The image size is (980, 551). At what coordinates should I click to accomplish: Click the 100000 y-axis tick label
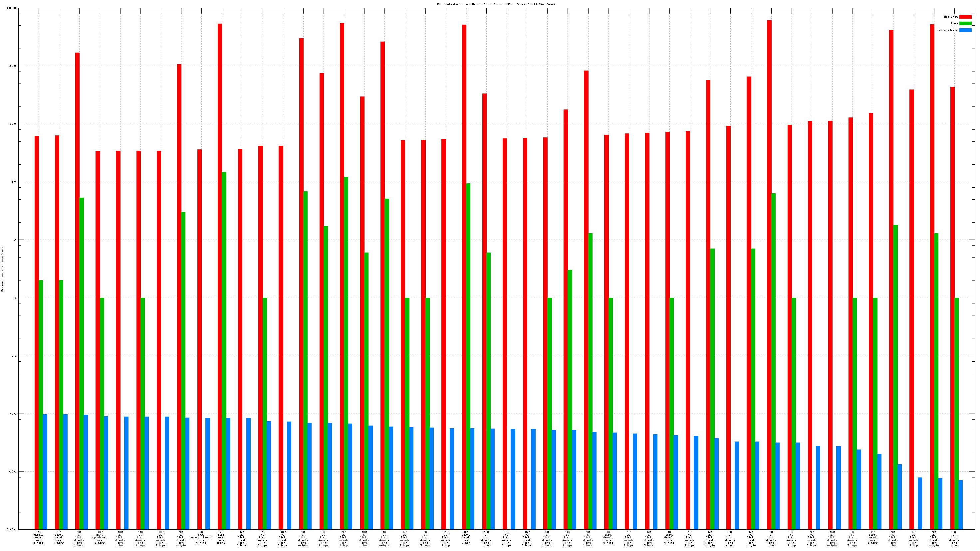click(11, 8)
